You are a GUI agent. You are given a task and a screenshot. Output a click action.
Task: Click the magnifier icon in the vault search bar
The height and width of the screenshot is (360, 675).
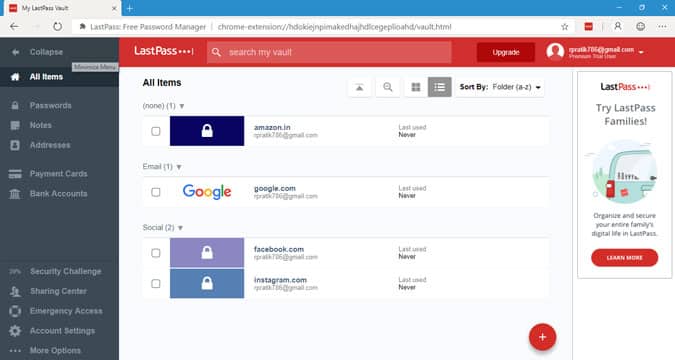point(217,53)
